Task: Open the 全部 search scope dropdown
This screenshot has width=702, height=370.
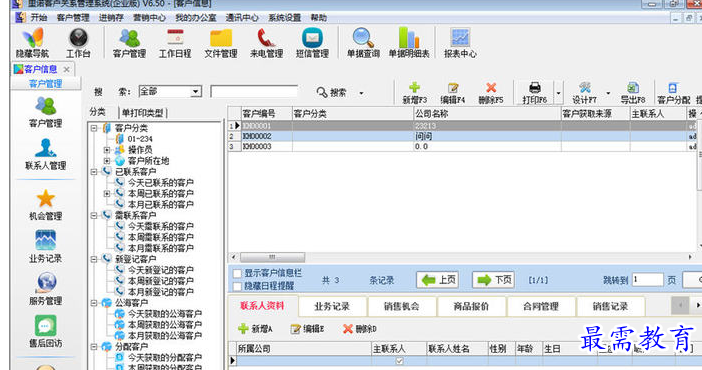Action: [196, 92]
